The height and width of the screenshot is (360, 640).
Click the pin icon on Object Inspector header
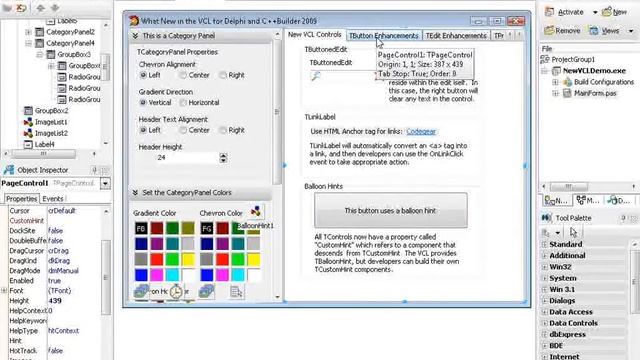point(94,170)
